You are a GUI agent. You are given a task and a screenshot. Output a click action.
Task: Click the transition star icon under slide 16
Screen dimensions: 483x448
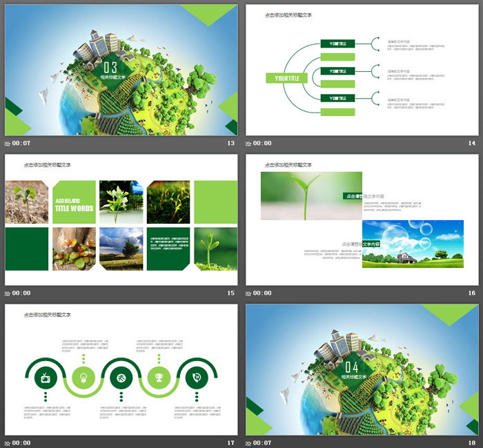[248, 293]
